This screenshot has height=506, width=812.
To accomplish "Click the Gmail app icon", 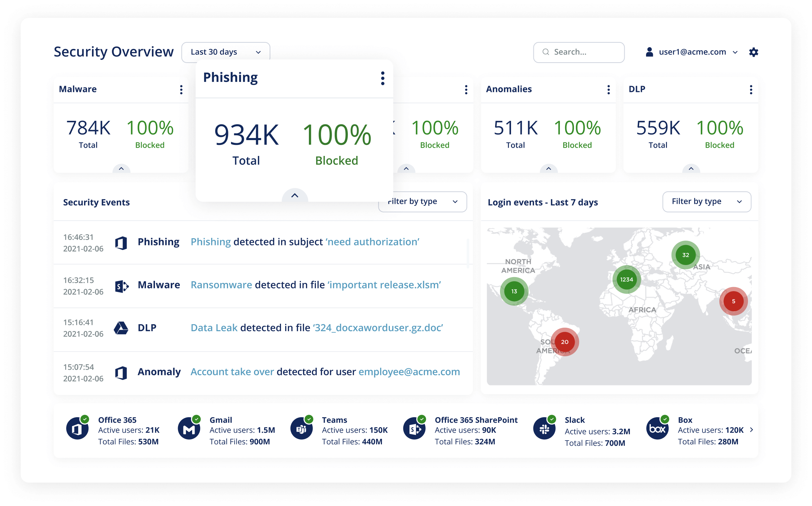I will tap(189, 429).
